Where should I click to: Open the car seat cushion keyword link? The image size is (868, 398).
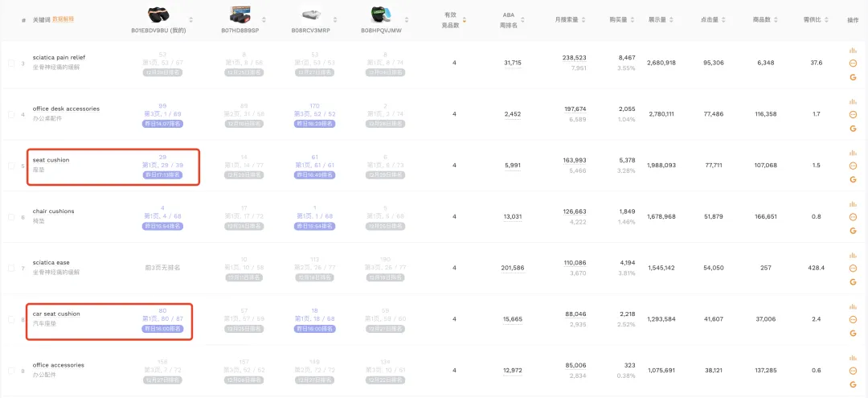click(x=56, y=314)
